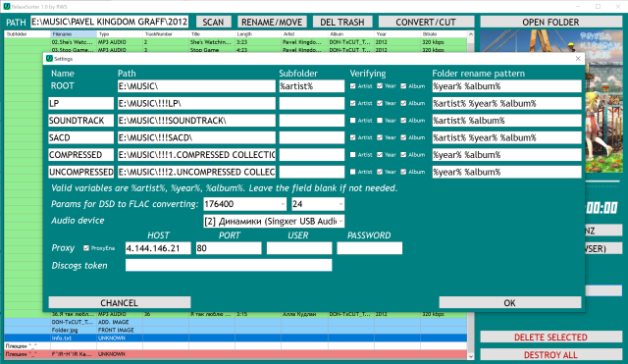Confirm settings with the OK button
Screen dimensions: 628x364
click(x=510, y=303)
